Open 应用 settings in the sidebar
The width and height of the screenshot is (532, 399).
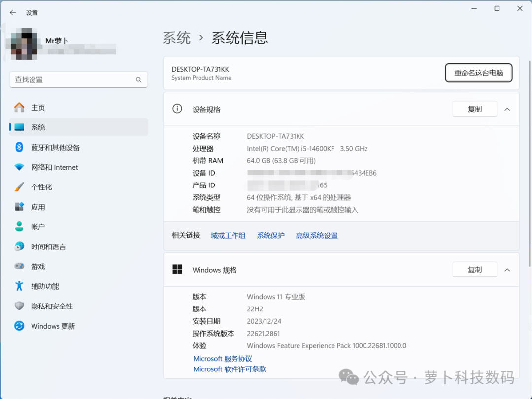tap(79, 207)
